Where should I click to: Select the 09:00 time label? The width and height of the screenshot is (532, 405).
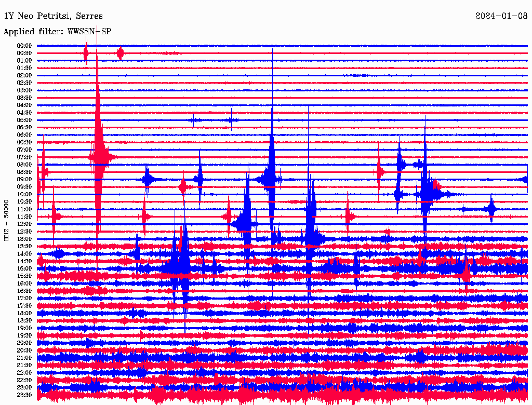(24, 180)
